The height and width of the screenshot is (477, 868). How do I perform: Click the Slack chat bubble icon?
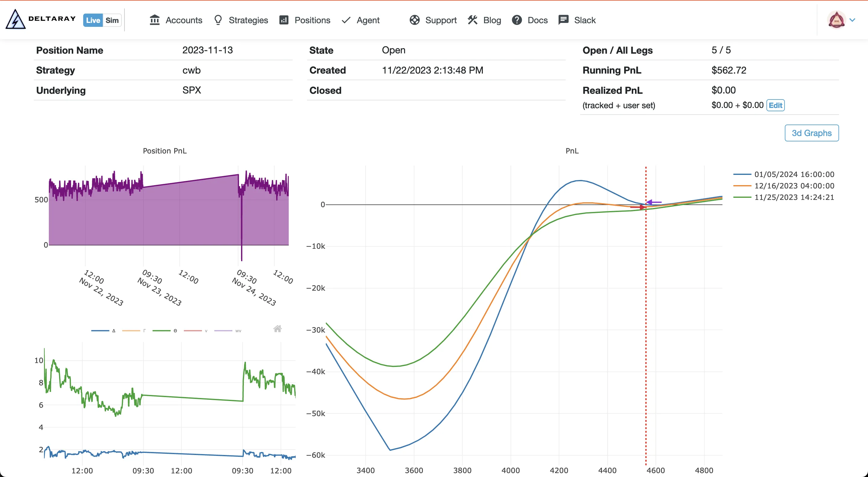[x=563, y=20]
